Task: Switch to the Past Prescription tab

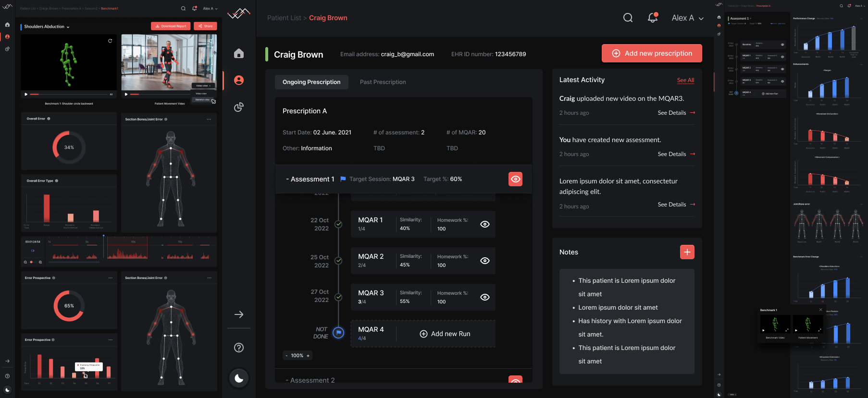Action: 383,82
